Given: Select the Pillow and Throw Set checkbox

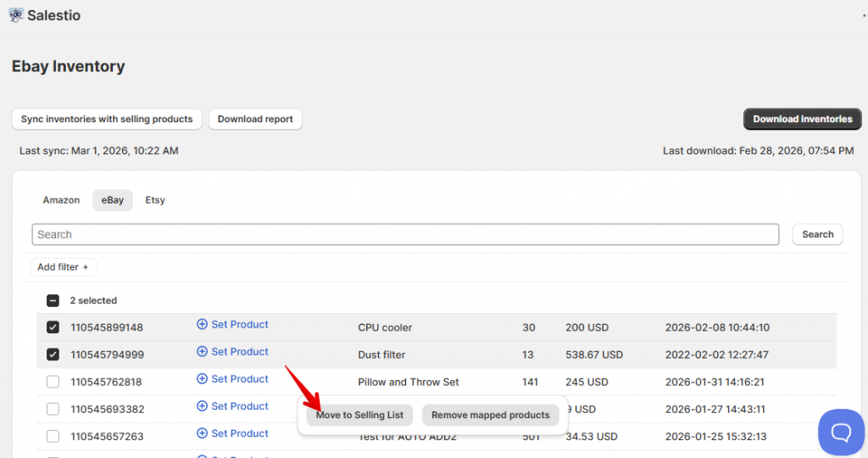Looking at the screenshot, I should (53, 382).
